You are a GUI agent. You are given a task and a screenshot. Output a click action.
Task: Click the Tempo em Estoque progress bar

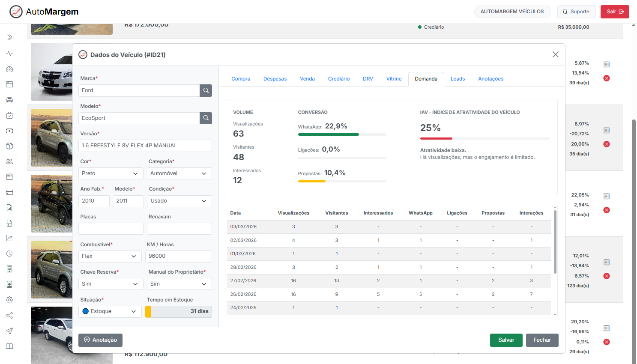pyautogui.click(x=179, y=311)
